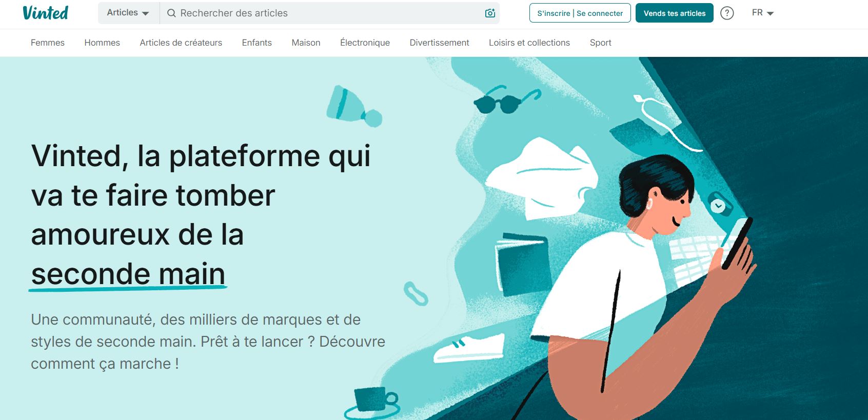This screenshot has height=420, width=868.
Task: Open the Femmes category
Action: pyautogui.click(x=48, y=43)
